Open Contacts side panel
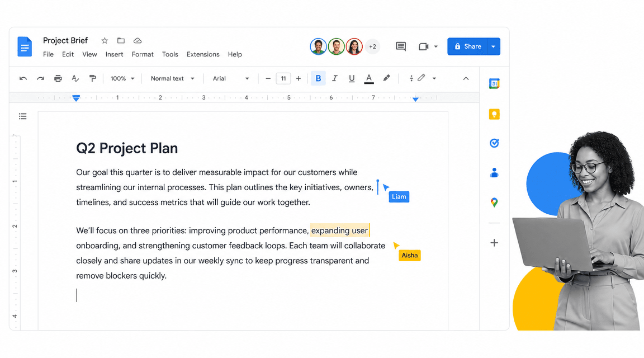The image size is (644, 358). pos(494,173)
